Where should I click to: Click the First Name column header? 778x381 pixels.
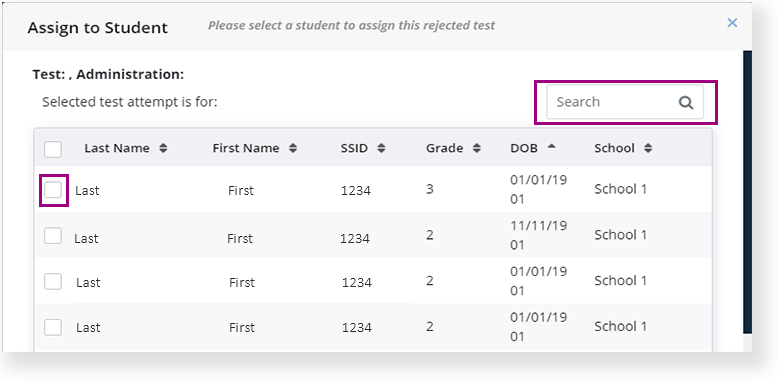[246, 148]
